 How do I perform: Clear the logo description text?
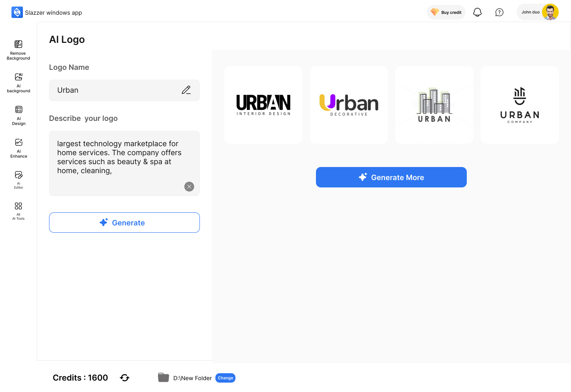189,187
